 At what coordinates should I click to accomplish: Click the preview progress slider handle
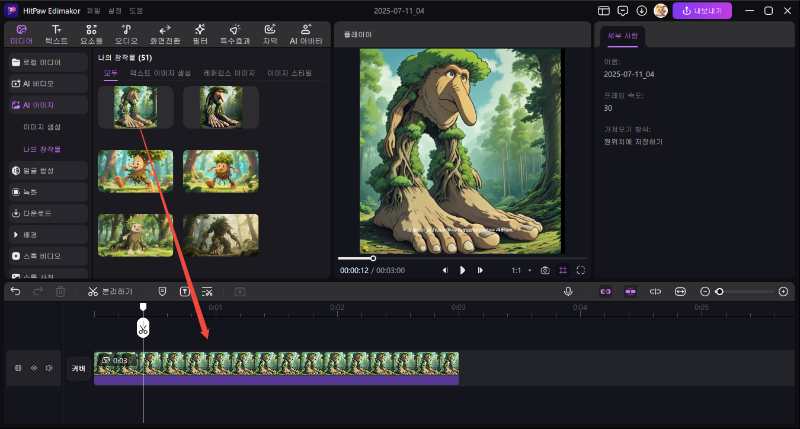point(373,258)
